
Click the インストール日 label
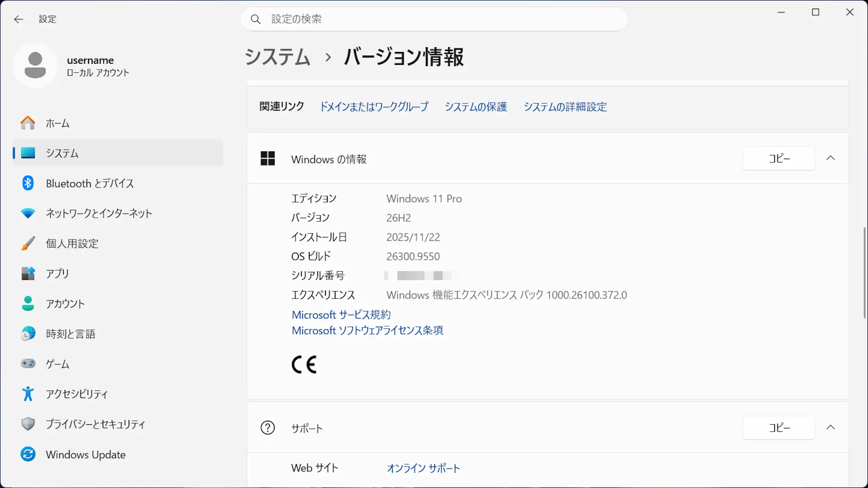click(319, 237)
